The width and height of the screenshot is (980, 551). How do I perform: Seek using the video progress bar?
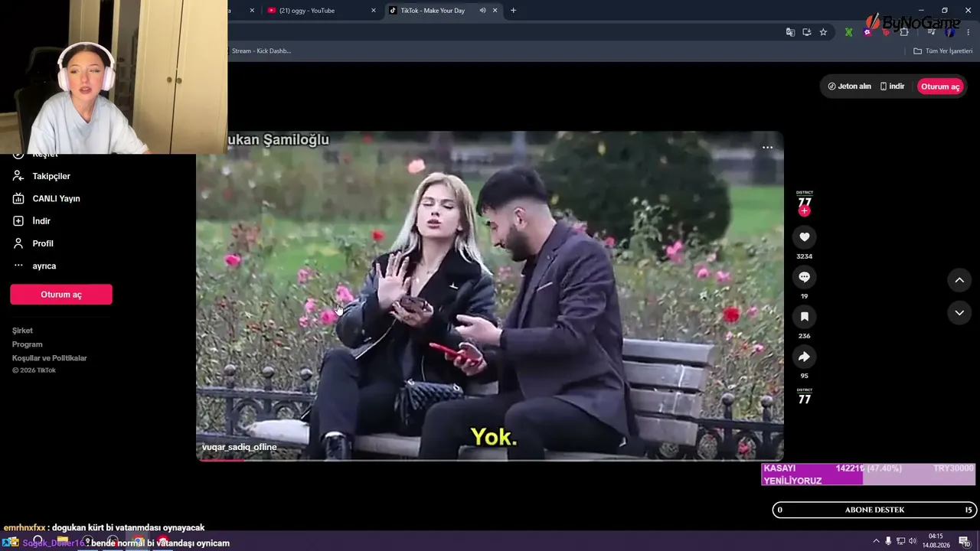pos(490,459)
